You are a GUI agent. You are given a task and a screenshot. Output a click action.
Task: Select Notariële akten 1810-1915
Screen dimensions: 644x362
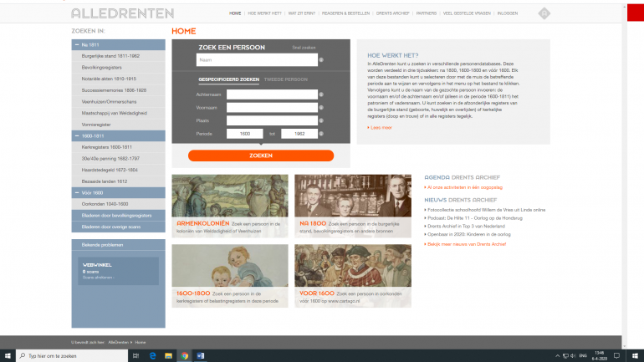[x=118, y=79]
